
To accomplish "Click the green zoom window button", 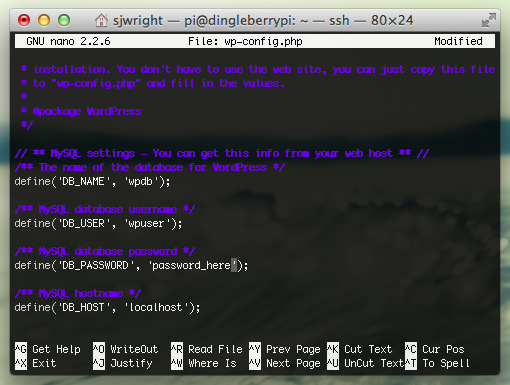I will tap(64, 20).
